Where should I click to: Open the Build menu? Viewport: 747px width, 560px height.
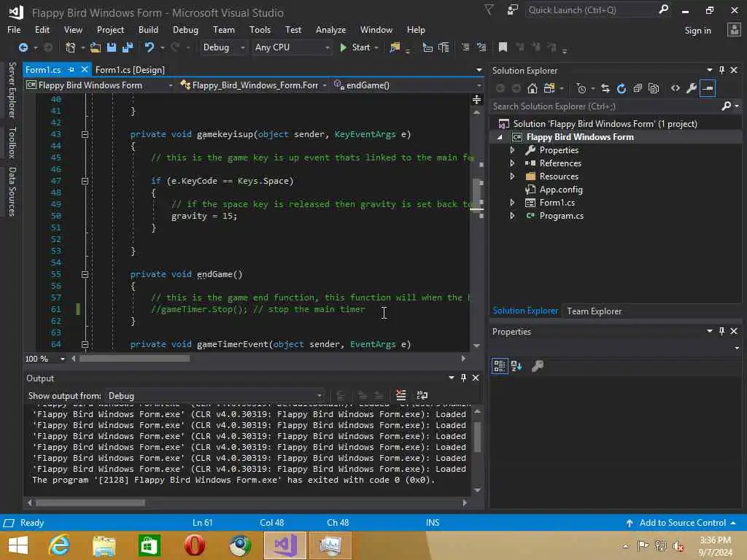148,29
